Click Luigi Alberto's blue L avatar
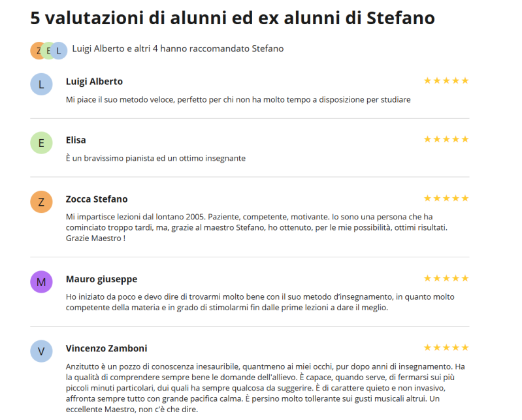Viewport: 522px width, 420px height. tap(41, 84)
